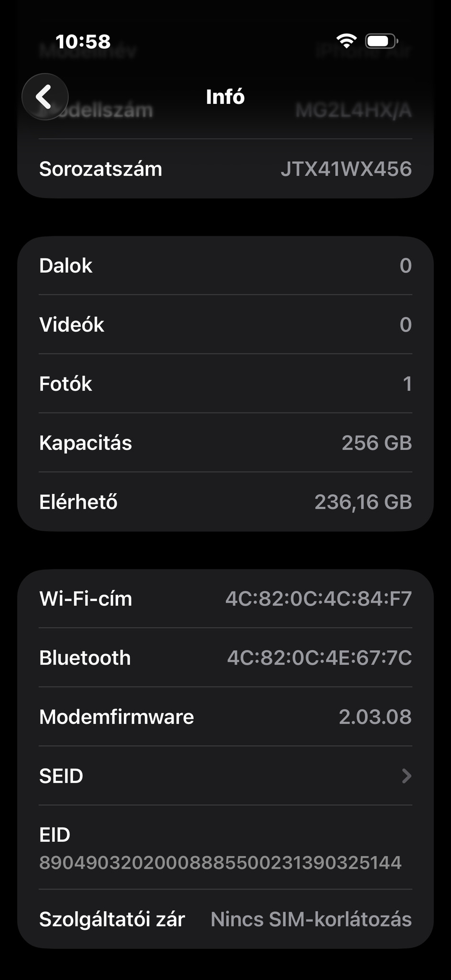Tap the Wi-Fi status icon
This screenshot has width=451, height=980.
(346, 41)
